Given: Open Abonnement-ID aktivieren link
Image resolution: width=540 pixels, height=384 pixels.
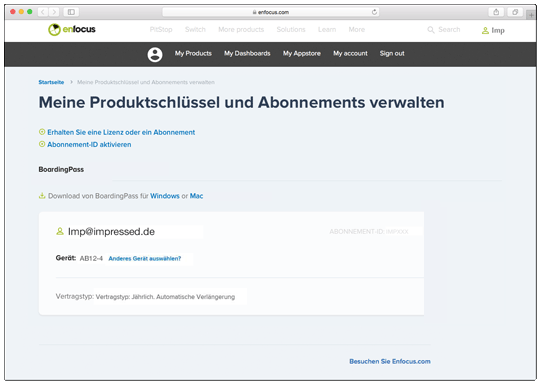Looking at the screenshot, I should coord(89,145).
